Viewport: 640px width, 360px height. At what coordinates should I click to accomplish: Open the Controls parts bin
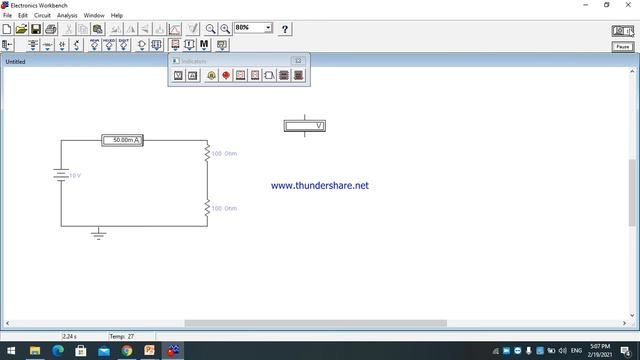189,45
